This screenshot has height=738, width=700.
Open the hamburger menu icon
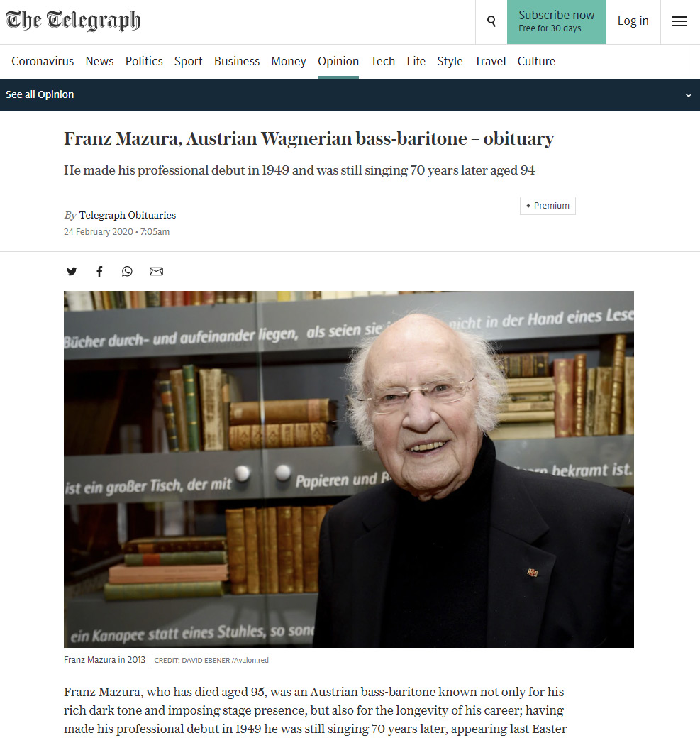pos(679,21)
